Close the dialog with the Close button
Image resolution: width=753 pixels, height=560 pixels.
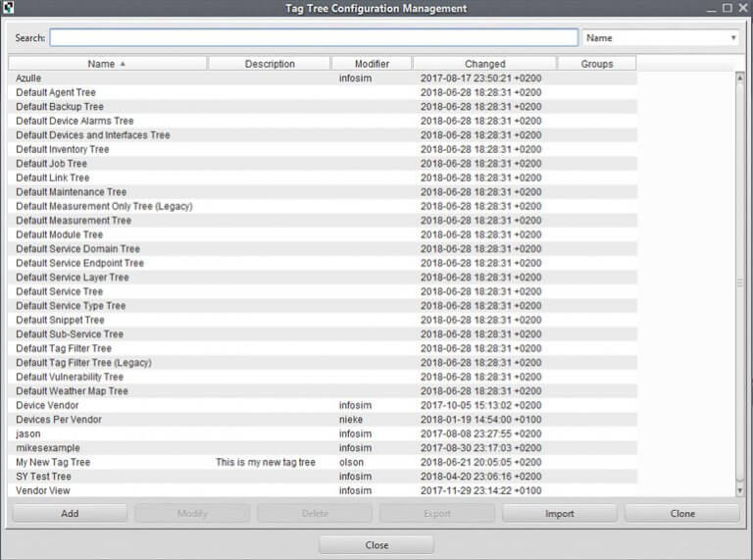click(376, 545)
